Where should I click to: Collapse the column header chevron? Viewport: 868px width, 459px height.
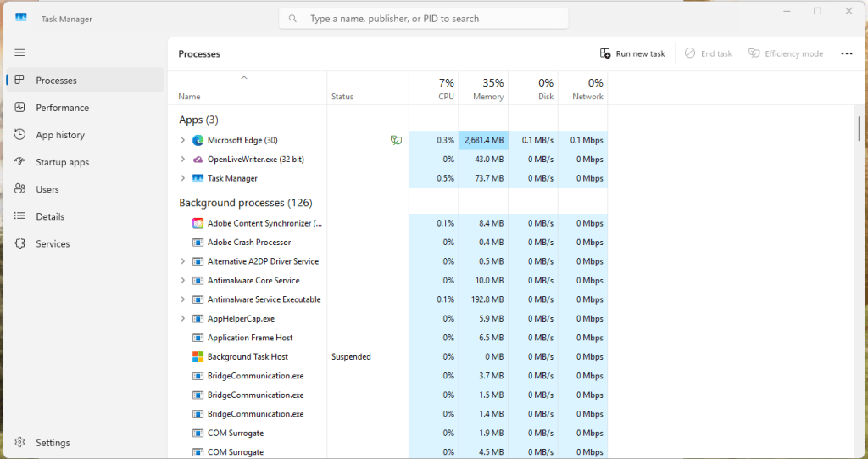(x=244, y=78)
